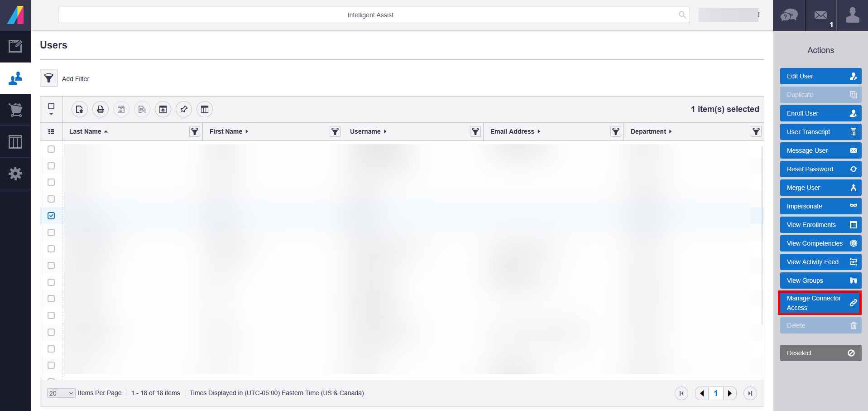Open the row list view icon in header
This screenshot has height=411, width=868.
pos(51,131)
